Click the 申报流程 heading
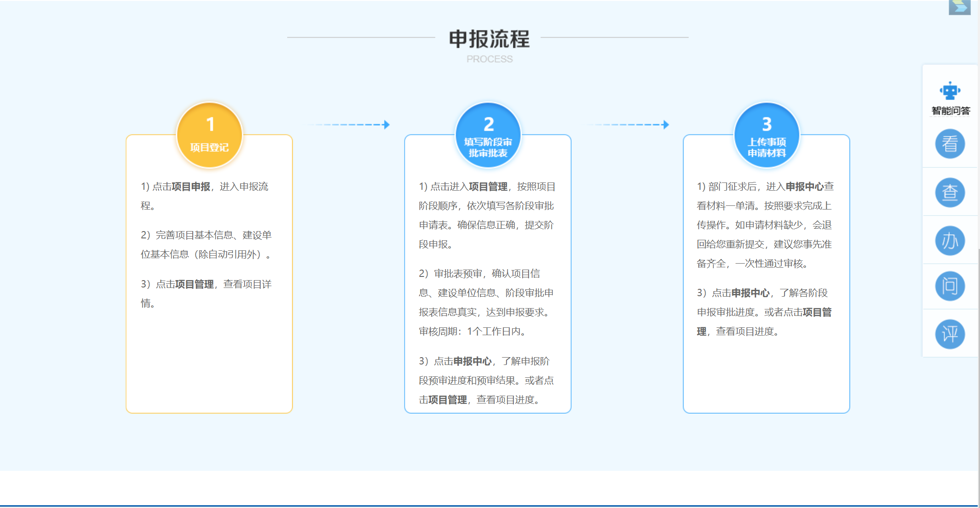 coord(489,39)
